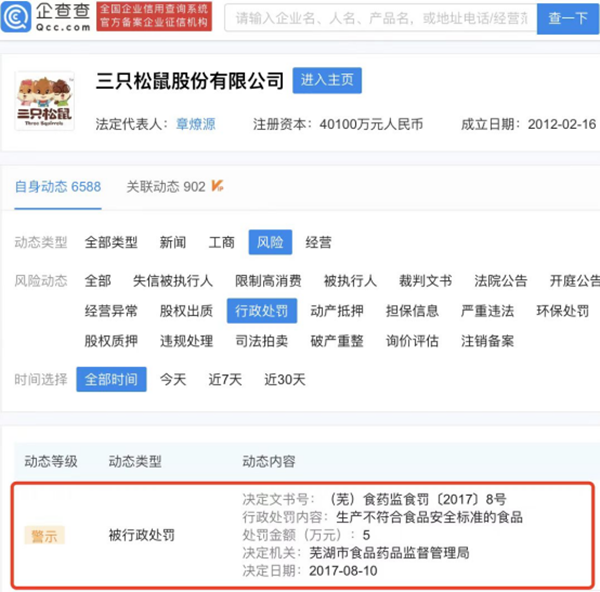The height and width of the screenshot is (592, 600).
Task: Select the 全部时间 time filter
Action: tap(111, 379)
